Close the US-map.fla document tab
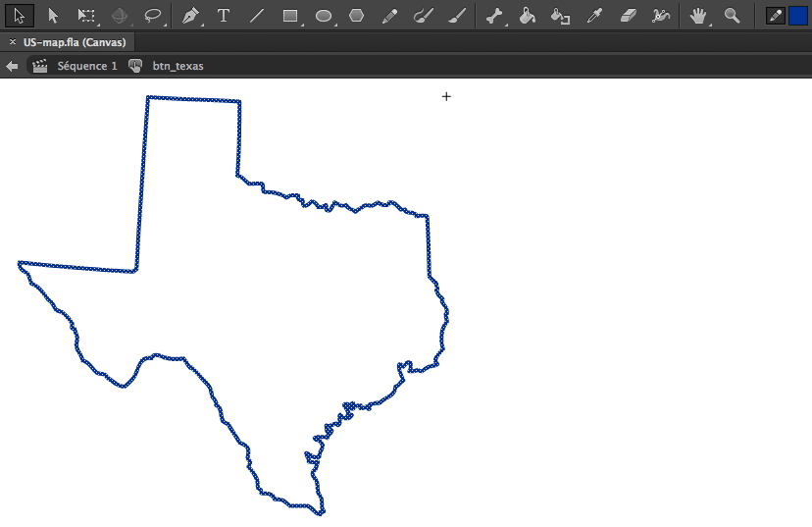 (13, 42)
